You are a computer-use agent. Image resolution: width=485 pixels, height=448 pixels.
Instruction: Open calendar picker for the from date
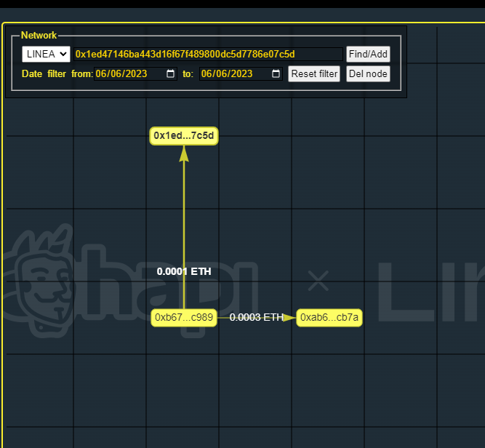(x=170, y=73)
